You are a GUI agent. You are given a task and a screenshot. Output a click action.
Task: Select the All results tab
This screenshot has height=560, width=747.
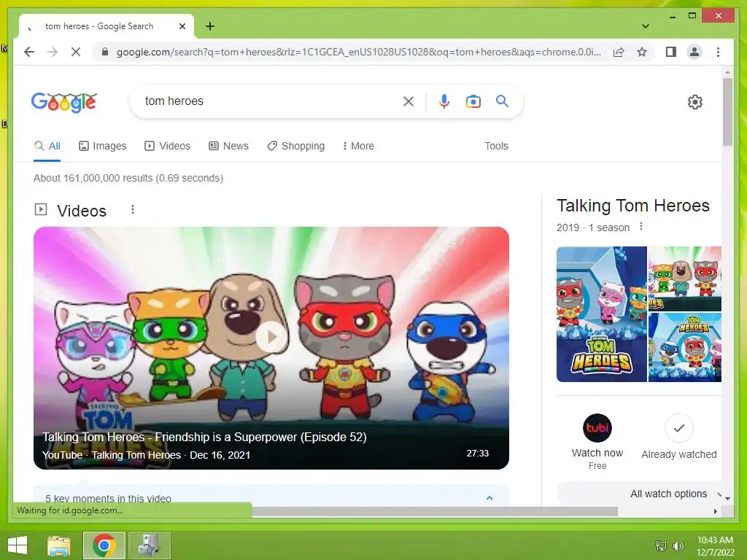click(47, 146)
